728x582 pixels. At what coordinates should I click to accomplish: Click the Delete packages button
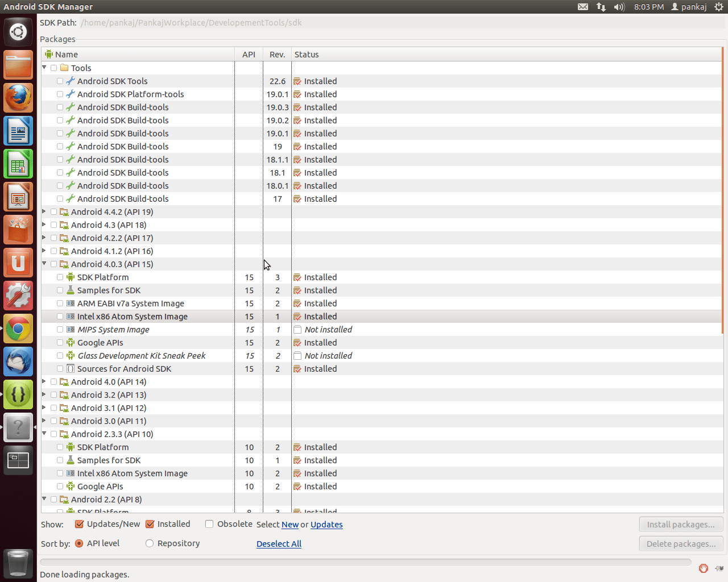click(x=681, y=544)
